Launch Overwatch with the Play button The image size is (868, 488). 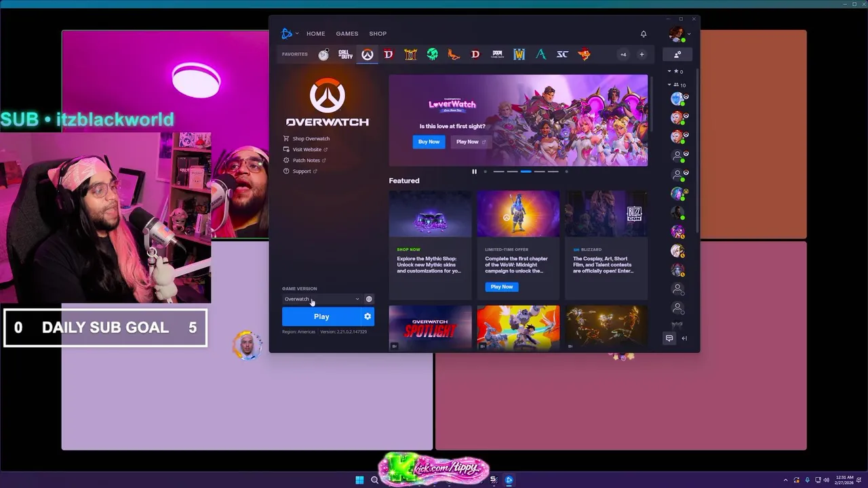click(x=321, y=317)
